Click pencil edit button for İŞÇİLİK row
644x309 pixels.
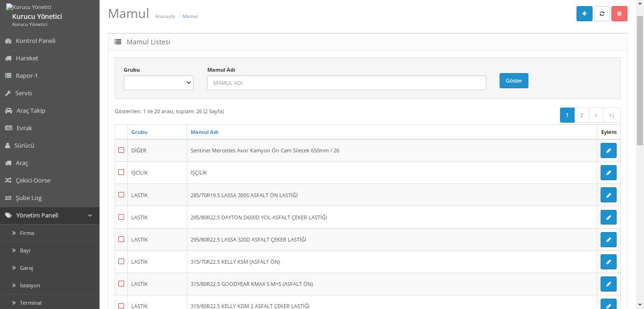(608, 173)
